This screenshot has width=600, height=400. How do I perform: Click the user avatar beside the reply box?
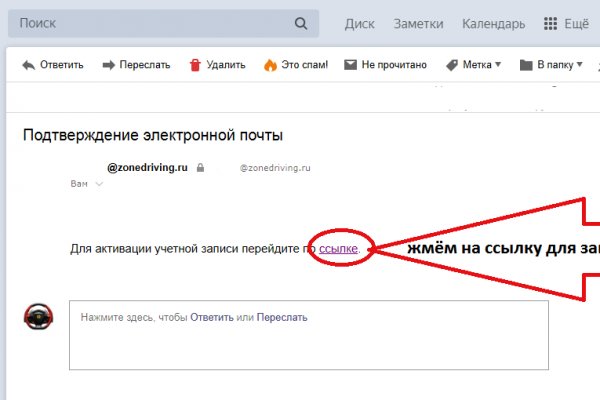coord(37,319)
